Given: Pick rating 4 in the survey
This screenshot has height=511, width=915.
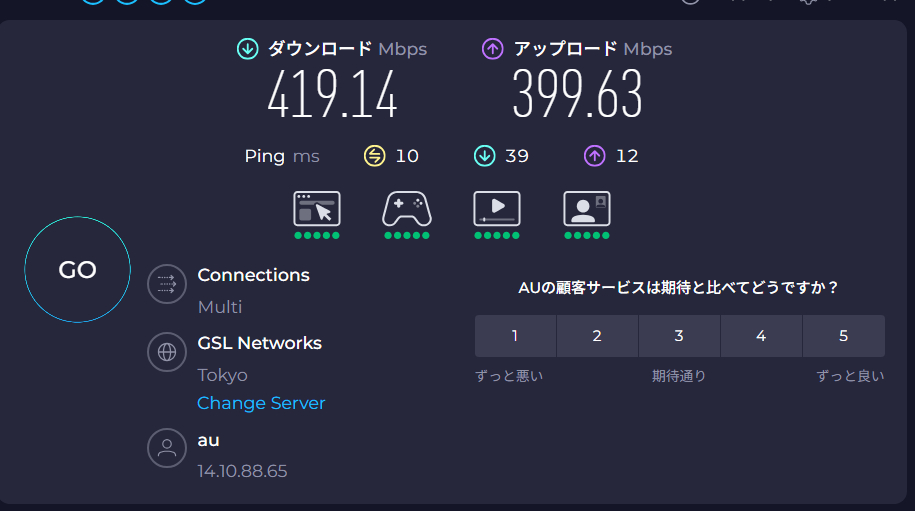Looking at the screenshot, I should [761, 336].
